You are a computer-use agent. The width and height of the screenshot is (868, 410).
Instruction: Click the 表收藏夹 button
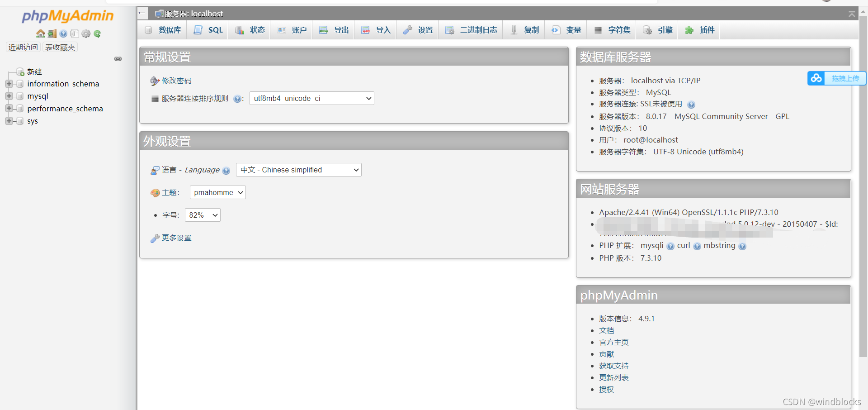coord(60,47)
